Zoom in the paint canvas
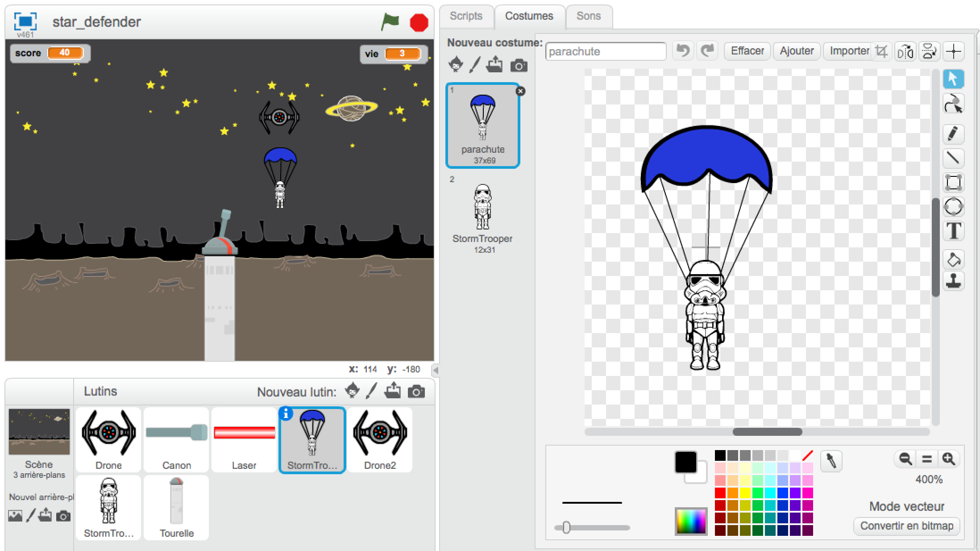Viewport: 980px width, 551px height. coord(949,459)
